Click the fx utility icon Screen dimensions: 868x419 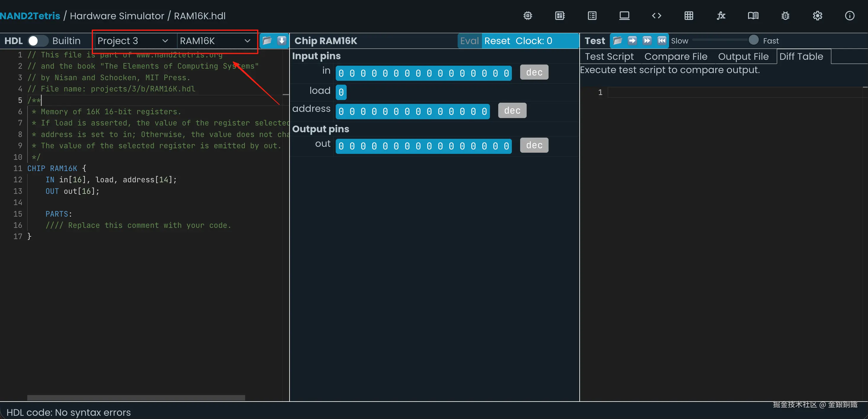[721, 16]
